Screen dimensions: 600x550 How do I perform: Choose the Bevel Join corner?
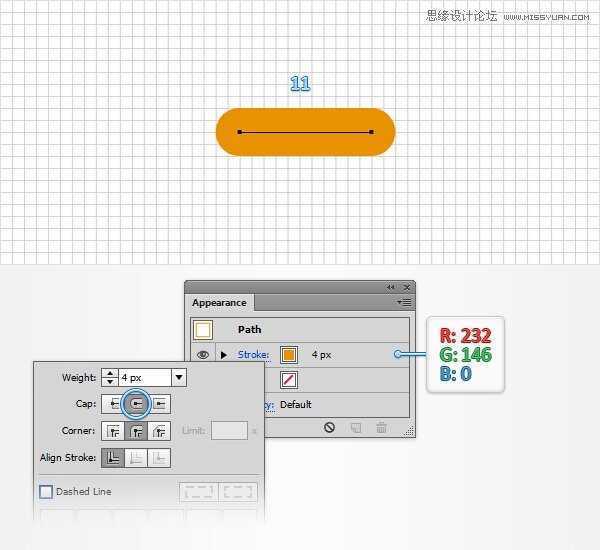click(x=160, y=431)
